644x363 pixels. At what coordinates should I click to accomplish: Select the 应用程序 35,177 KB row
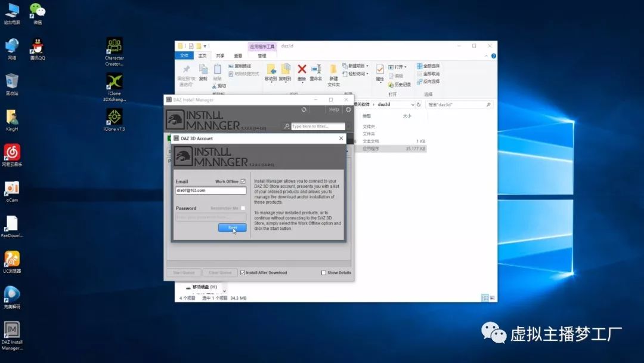(390, 149)
